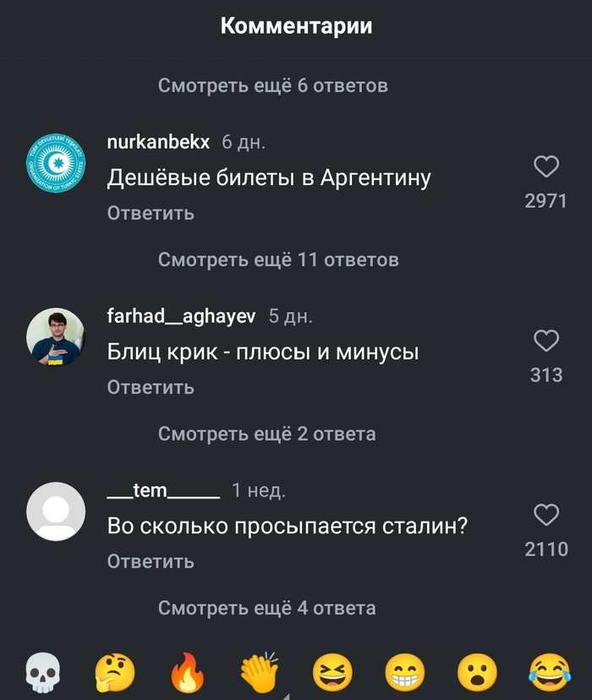The height and width of the screenshot is (700, 592).
Task: Reply to nurkanbekx's comment
Action: (x=151, y=213)
